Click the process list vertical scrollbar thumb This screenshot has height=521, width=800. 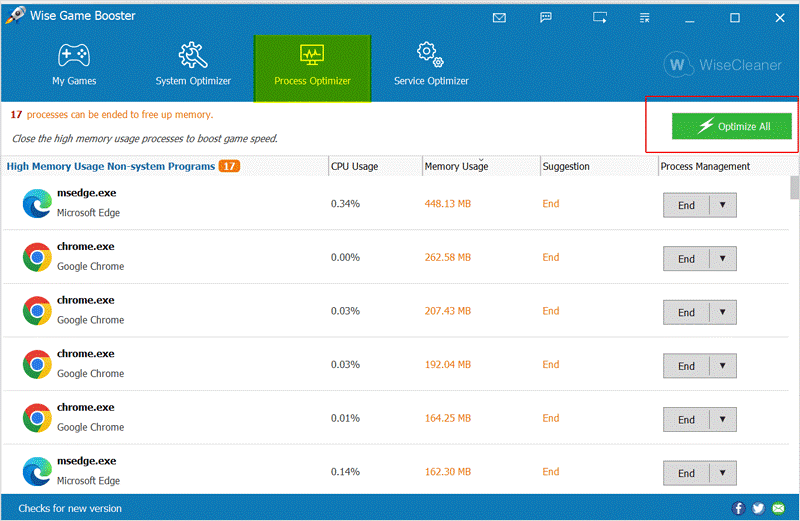click(x=794, y=188)
